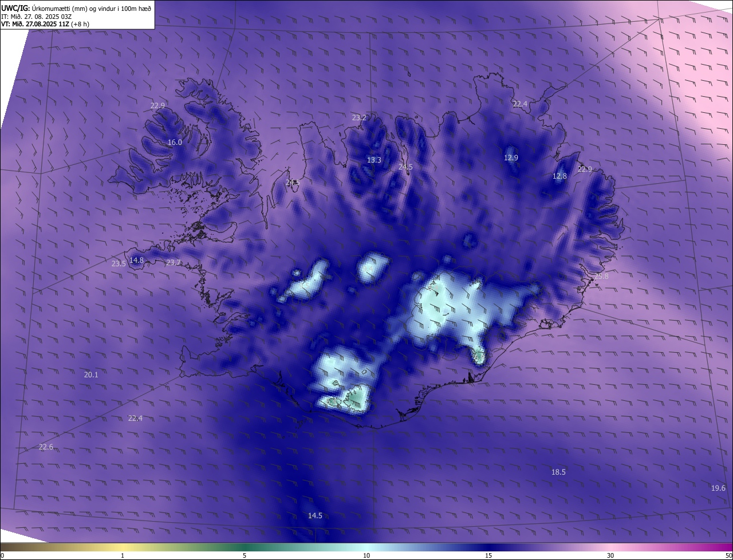Click the 22.6 value label
Image resolution: width=733 pixels, height=560 pixels.
[46, 447]
